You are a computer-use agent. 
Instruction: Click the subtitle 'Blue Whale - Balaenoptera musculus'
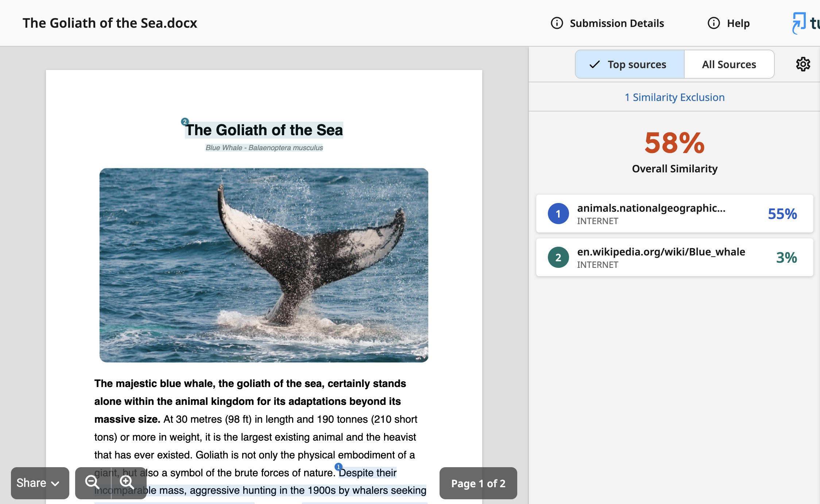coord(264,148)
